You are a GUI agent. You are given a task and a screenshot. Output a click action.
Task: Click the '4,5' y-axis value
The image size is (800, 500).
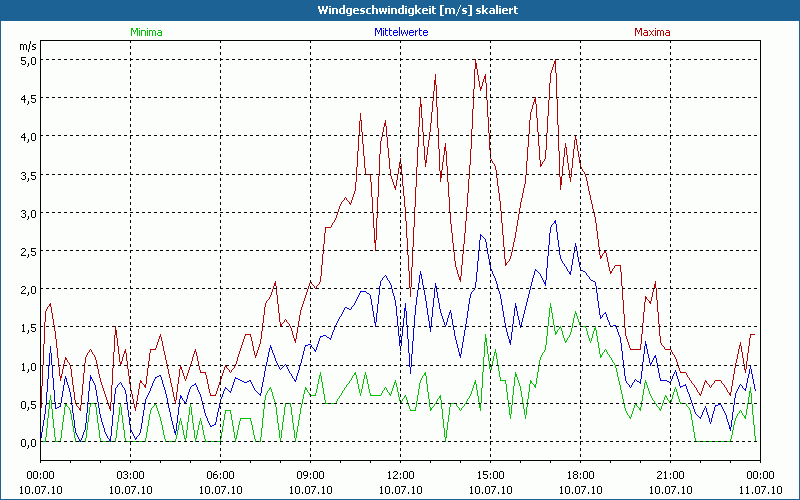(x=29, y=98)
